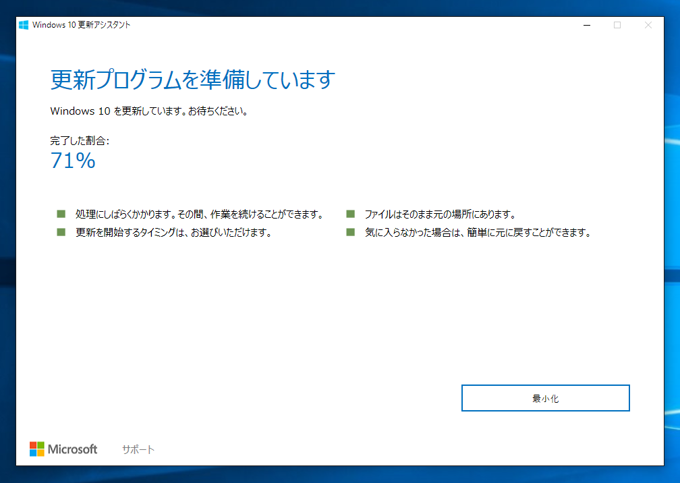Click the Microsoft logo in the footer
680x483 pixels.
(x=63, y=449)
